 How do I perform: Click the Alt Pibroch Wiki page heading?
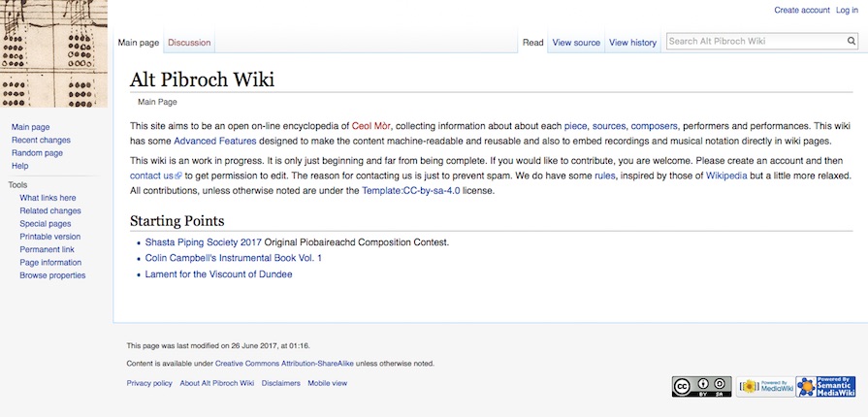[202, 80]
